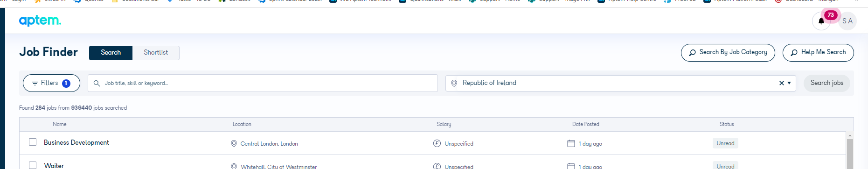Switch to the Shortlist tab

(156, 53)
